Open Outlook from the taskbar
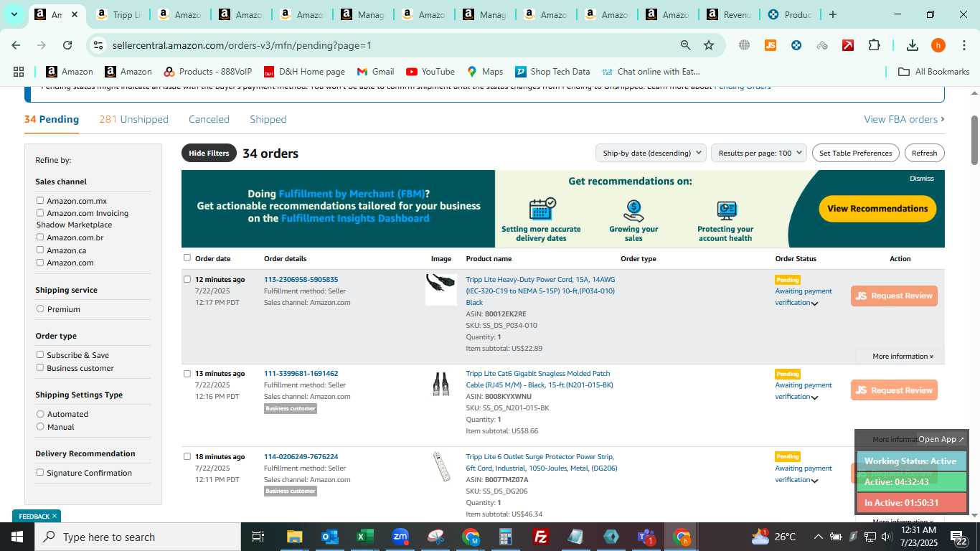Viewport: 980px width, 551px height. click(329, 537)
